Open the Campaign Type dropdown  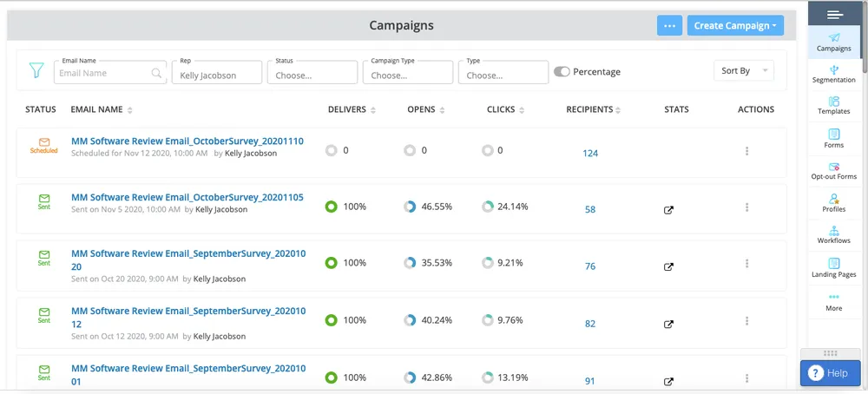click(408, 75)
